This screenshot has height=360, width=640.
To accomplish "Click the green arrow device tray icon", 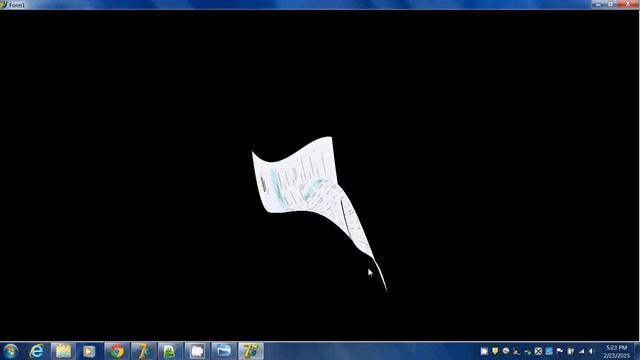I will click(528, 352).
